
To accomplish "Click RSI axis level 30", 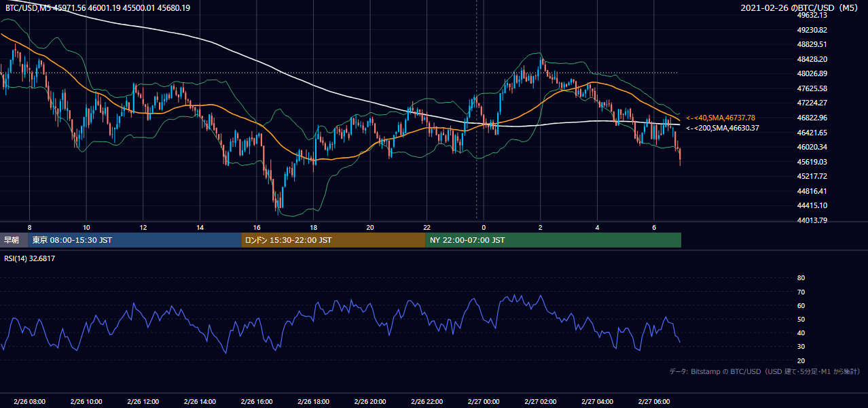I will point(801,347).
